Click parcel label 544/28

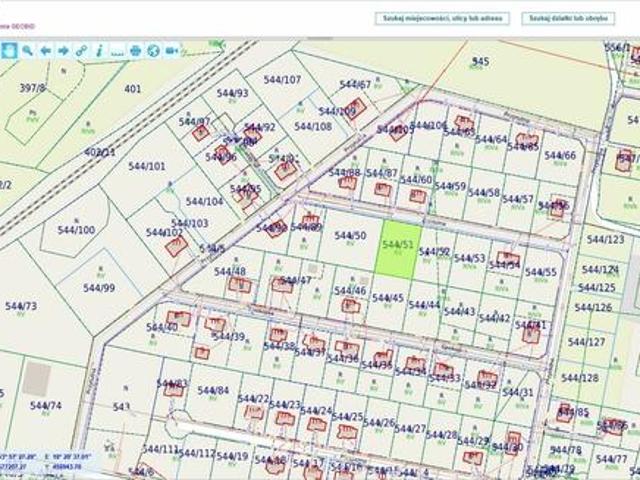(442, 435)
